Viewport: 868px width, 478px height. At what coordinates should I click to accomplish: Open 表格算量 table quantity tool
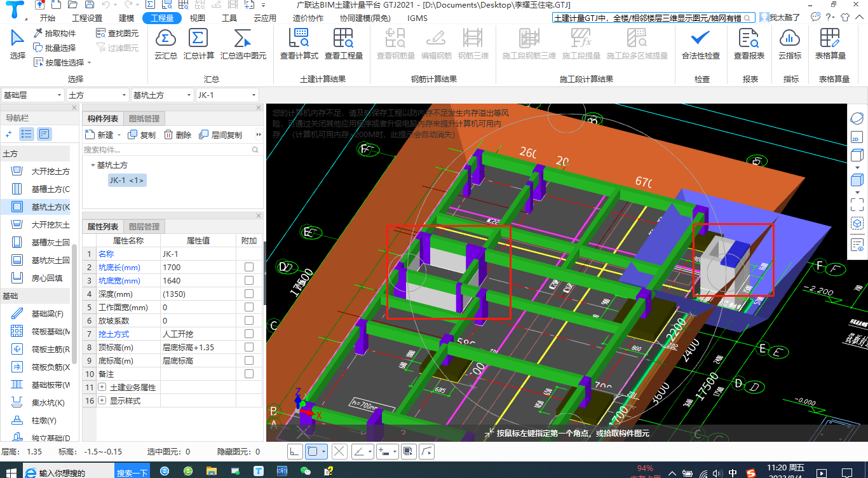click(831, 44)
